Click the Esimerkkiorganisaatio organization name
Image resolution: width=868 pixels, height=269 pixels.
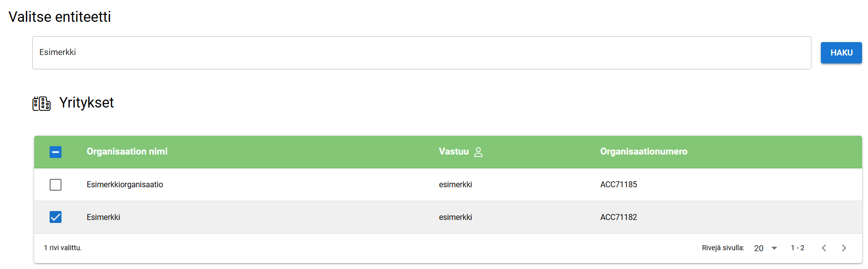point(125,185)
